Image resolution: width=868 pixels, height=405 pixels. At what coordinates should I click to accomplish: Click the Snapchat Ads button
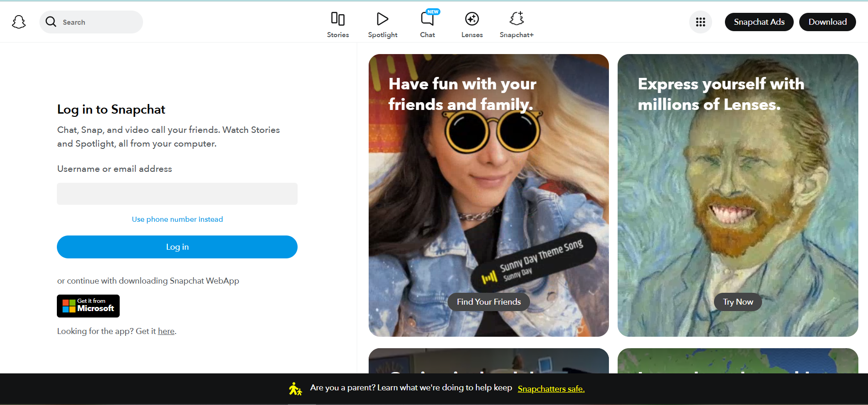click(x=759, y=22)
